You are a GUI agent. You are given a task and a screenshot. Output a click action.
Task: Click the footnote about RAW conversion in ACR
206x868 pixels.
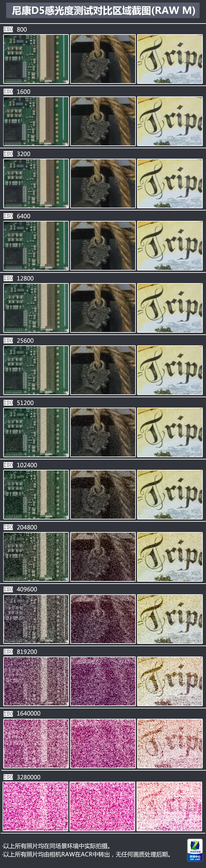87,854
